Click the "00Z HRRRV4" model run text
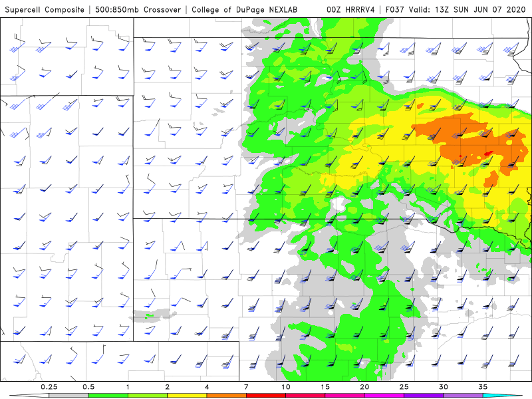Image resolution: width=532 pixels, height=399 pixels. [350, 9]
